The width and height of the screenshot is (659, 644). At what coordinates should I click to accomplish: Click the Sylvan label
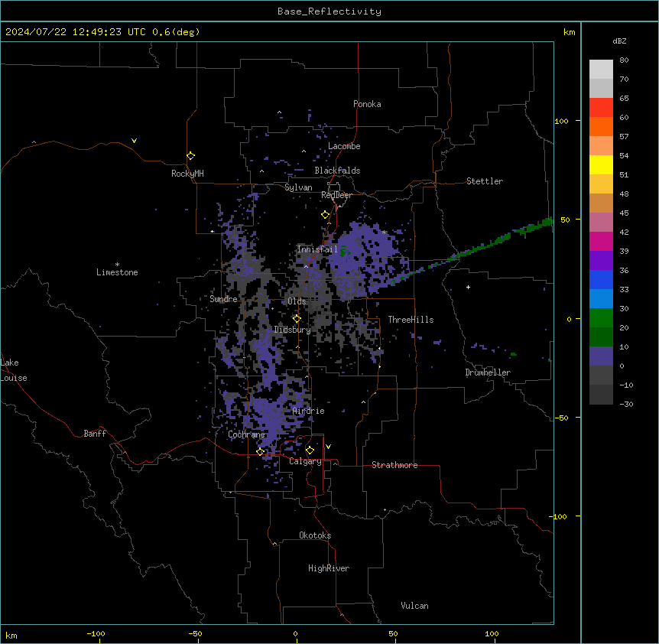coord(298,188)
